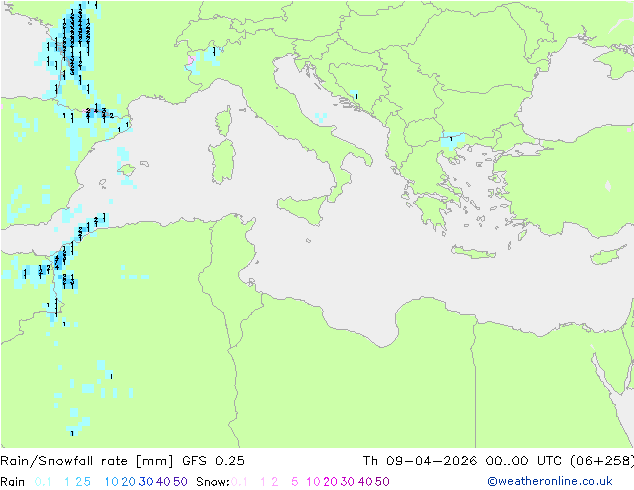Select rain legend value 50

(x=180, y=482)
